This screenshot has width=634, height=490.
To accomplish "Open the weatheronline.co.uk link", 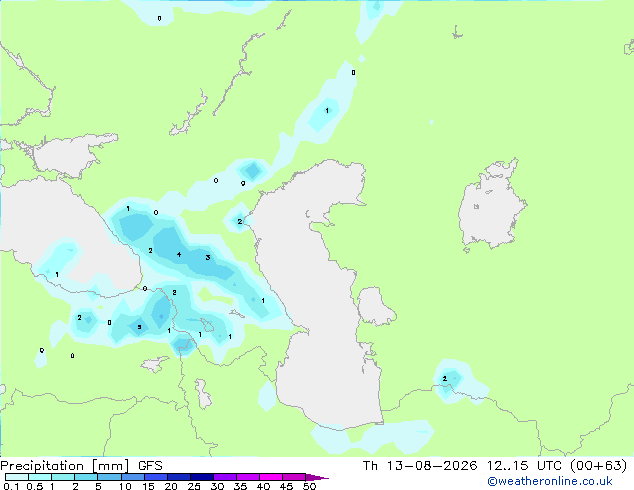I will tap(550, 481).
